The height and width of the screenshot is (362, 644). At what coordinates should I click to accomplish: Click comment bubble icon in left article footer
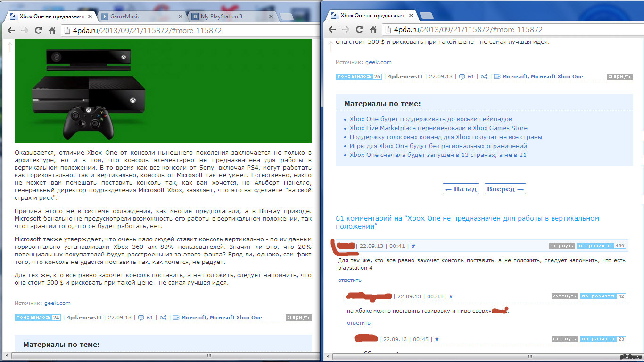click(x=140, y=317)
